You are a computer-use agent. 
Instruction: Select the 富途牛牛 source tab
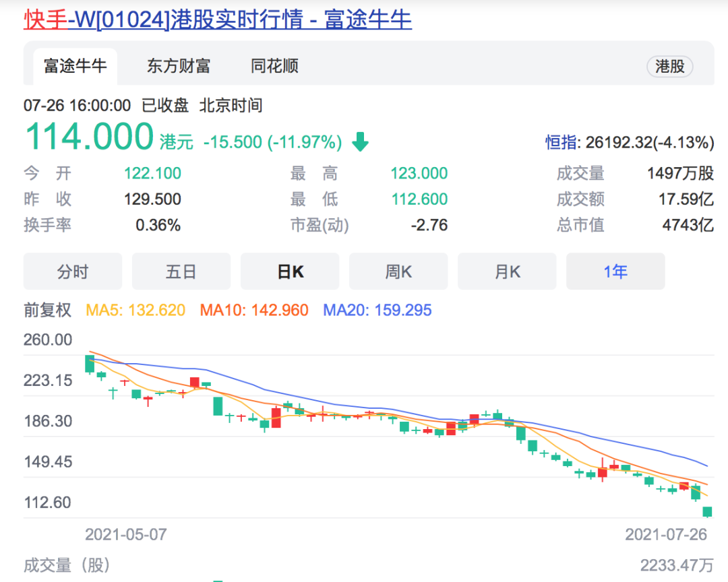75,66
